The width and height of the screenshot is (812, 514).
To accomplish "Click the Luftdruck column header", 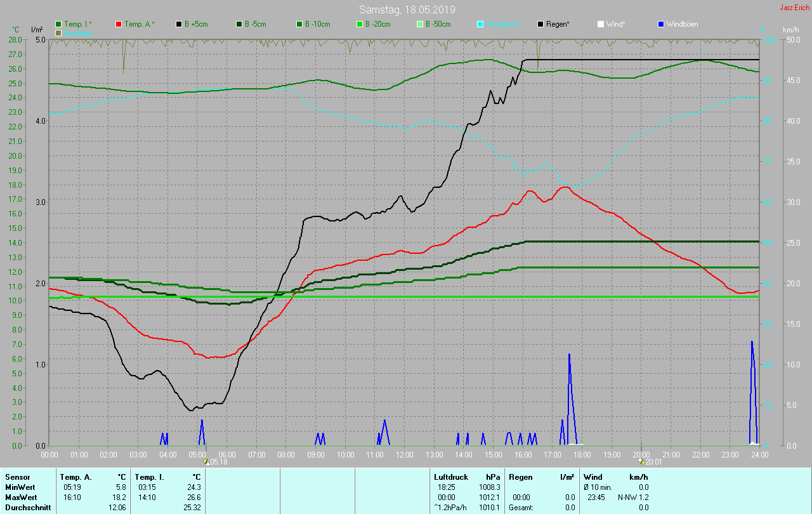I will click(x=450, y=477).
